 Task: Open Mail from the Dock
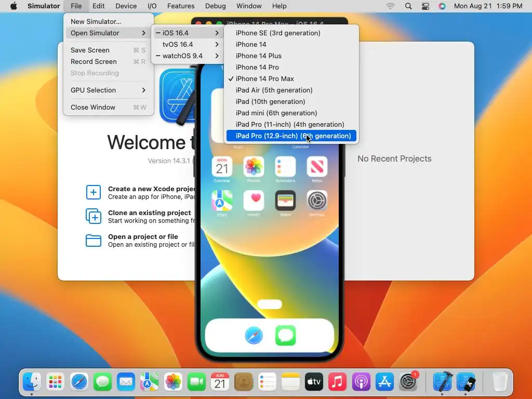point(126,382)
